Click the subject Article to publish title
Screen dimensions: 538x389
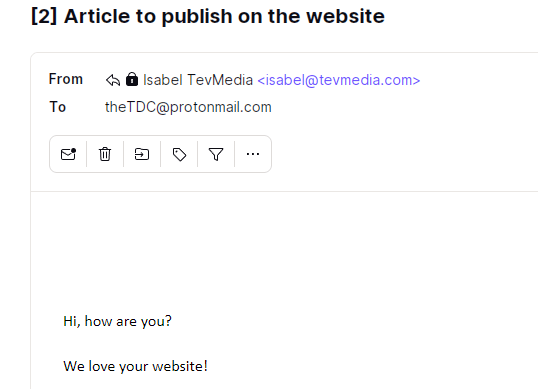tap(208, 16)
